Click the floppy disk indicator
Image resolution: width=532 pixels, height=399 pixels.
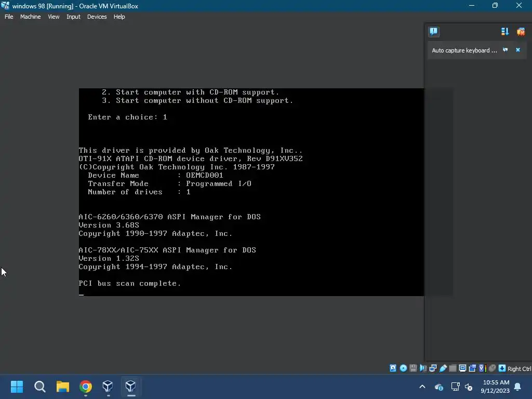click(413, 368)
